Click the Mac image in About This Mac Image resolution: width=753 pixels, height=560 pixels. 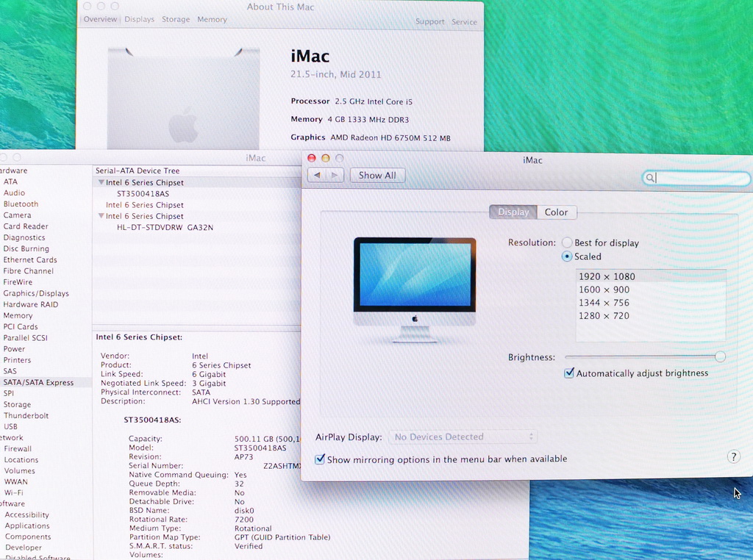(x=183, y=98)
